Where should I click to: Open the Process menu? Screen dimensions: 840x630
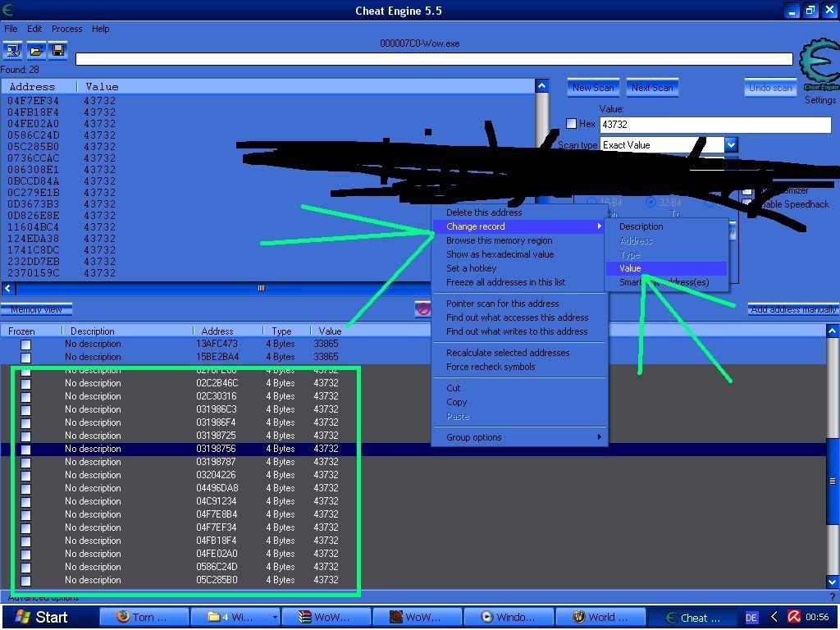[67, 29]
